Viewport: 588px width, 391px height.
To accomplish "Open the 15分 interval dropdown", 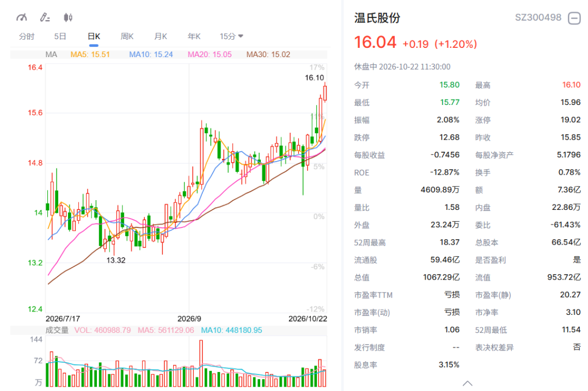I will coord(231,36).
